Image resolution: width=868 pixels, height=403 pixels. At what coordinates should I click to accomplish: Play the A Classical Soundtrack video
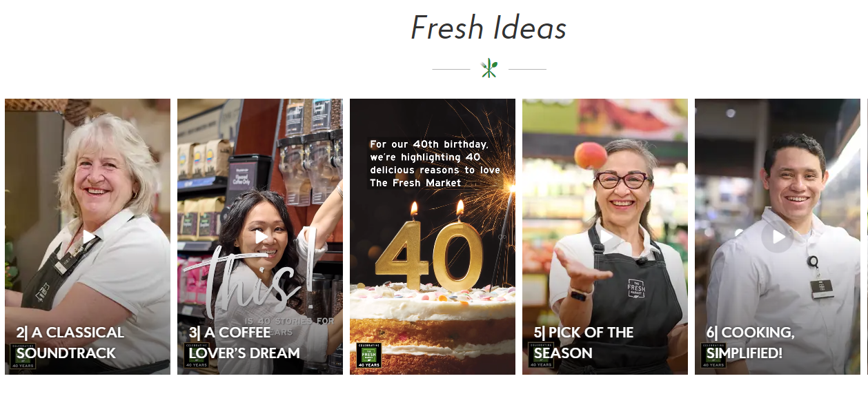(88, 237)
